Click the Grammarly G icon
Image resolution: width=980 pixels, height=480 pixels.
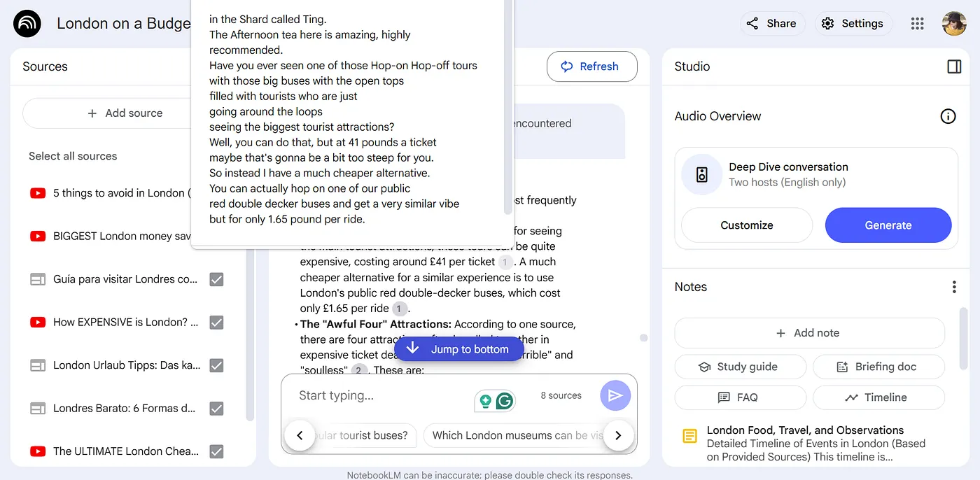(x=505, y=401)
